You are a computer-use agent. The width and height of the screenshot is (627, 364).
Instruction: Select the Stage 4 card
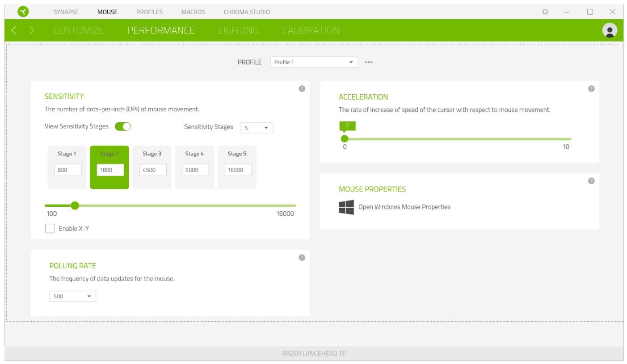click(194, 167)
